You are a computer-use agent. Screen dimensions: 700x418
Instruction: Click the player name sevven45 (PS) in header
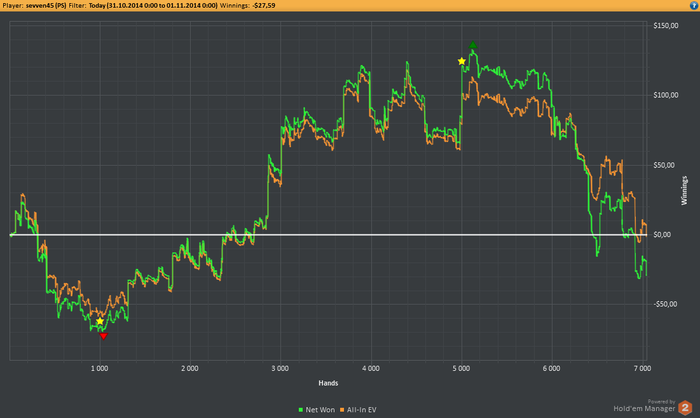[46, 5]
